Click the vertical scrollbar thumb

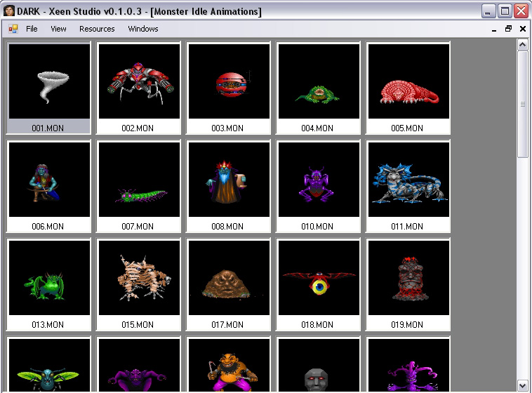click(x=522, y=104)
